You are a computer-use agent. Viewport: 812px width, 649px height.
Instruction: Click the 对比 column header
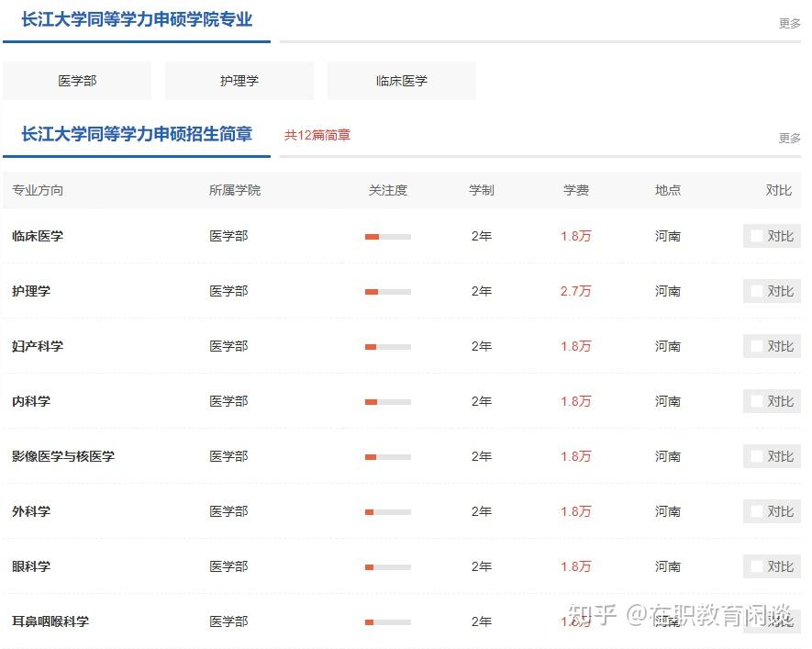click(x=779, y=191)
